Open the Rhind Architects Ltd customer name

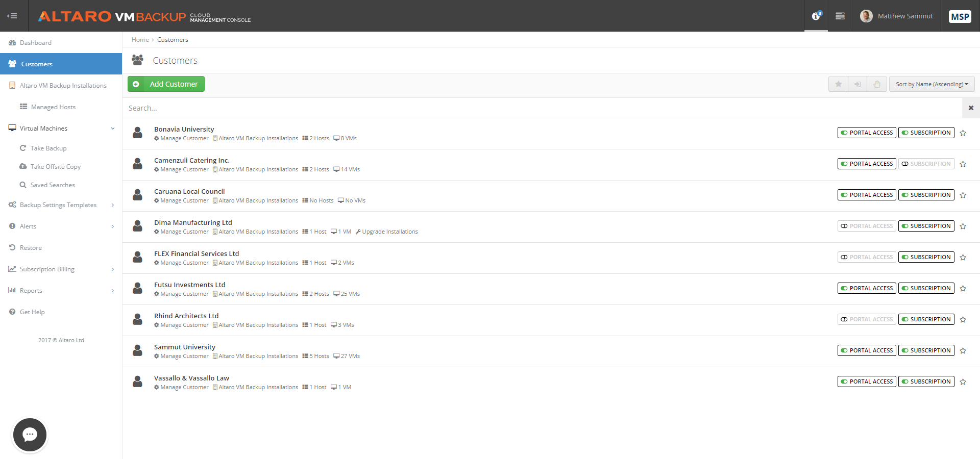pos(186,316)
